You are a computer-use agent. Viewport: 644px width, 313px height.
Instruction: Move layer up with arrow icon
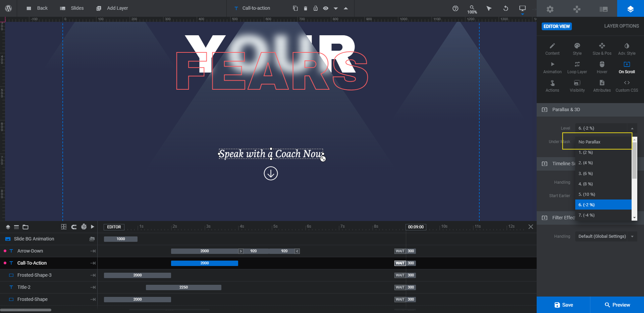pyautogui.click(x=345, y=8)
